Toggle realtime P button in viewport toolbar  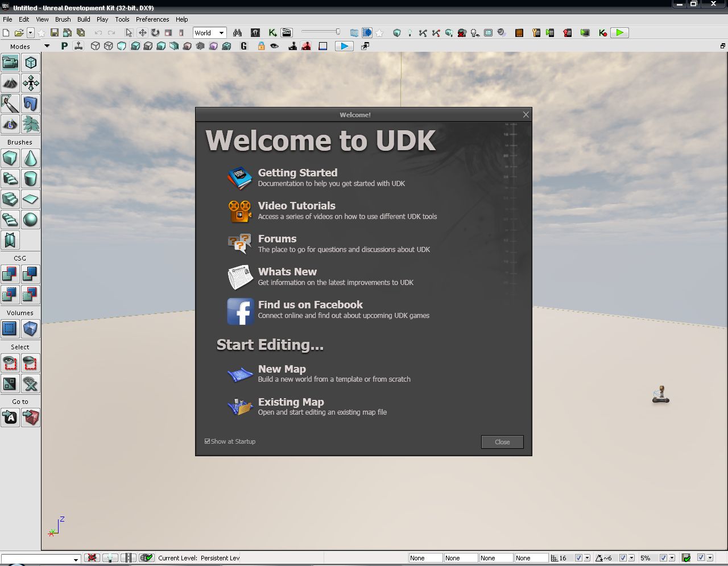coord(64,46)
